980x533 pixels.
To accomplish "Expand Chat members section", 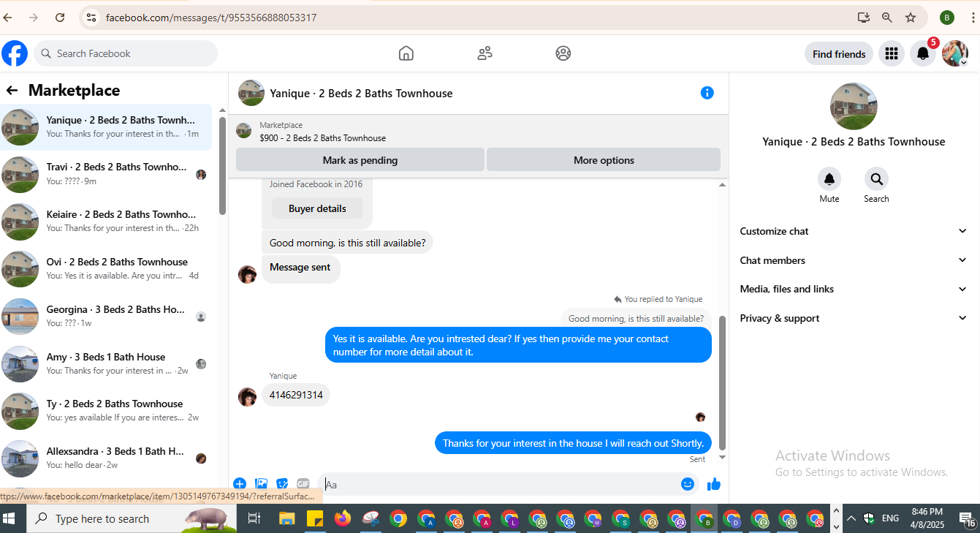I will 854,260.
